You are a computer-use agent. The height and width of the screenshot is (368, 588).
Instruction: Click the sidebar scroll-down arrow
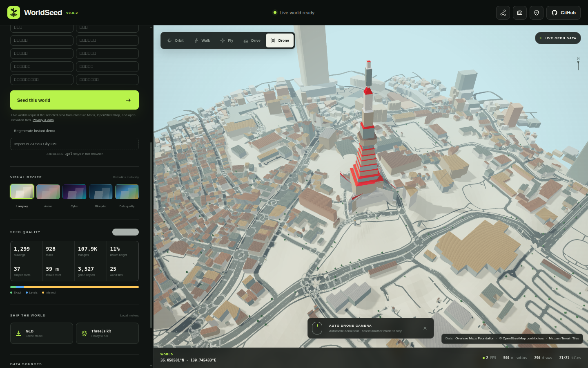pyautogui.click(x=151, y=366)
